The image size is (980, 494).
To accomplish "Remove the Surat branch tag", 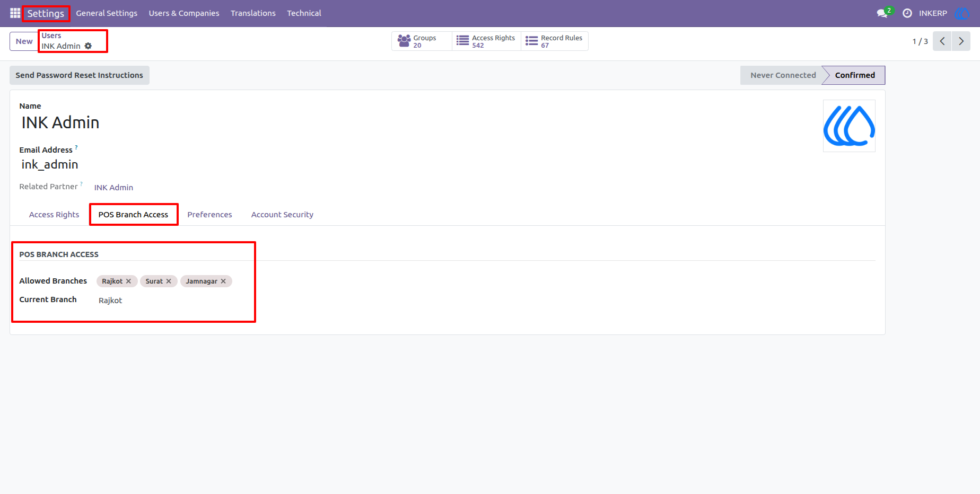I will pos(169,281).
